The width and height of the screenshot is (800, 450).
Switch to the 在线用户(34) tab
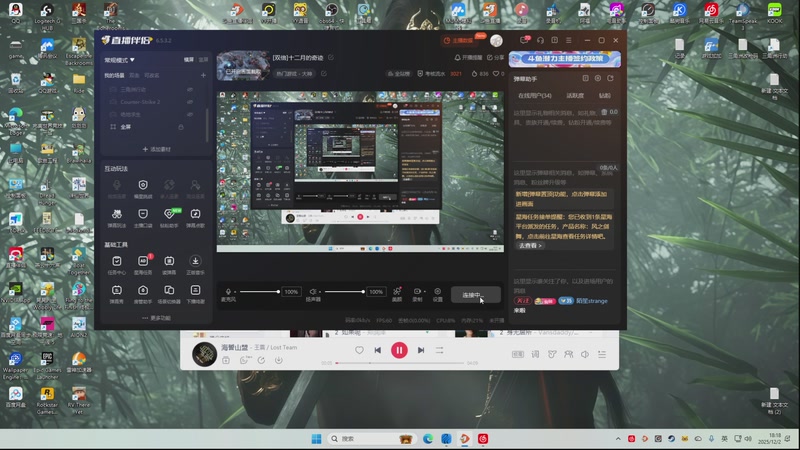point(535,96)
